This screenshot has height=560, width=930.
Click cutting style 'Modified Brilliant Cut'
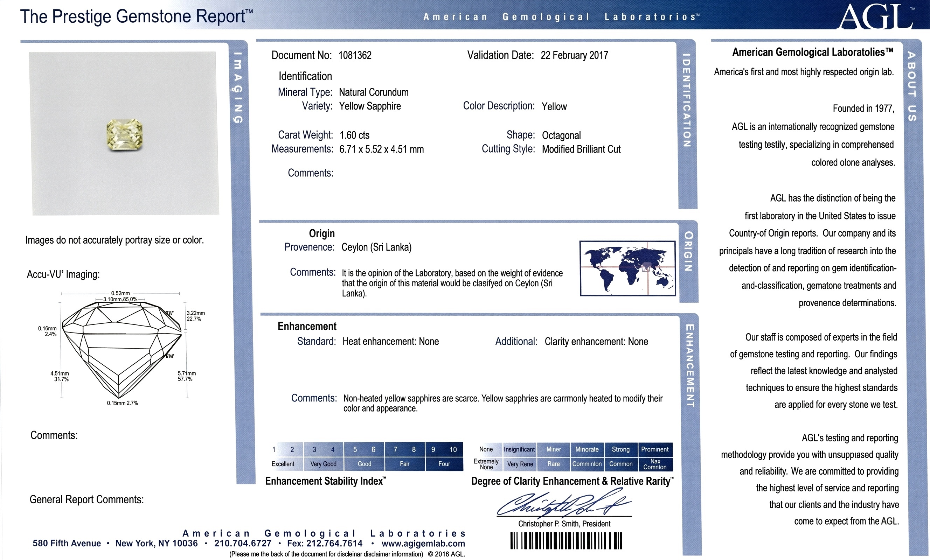(581, 149)
